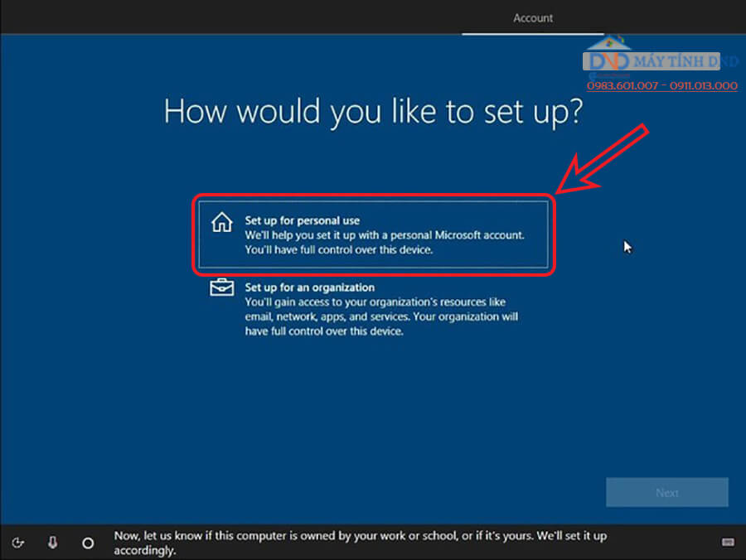
Task: Click the heading "How would you like to set up?"
Action: pyautogui.click(x=374, y=112)
